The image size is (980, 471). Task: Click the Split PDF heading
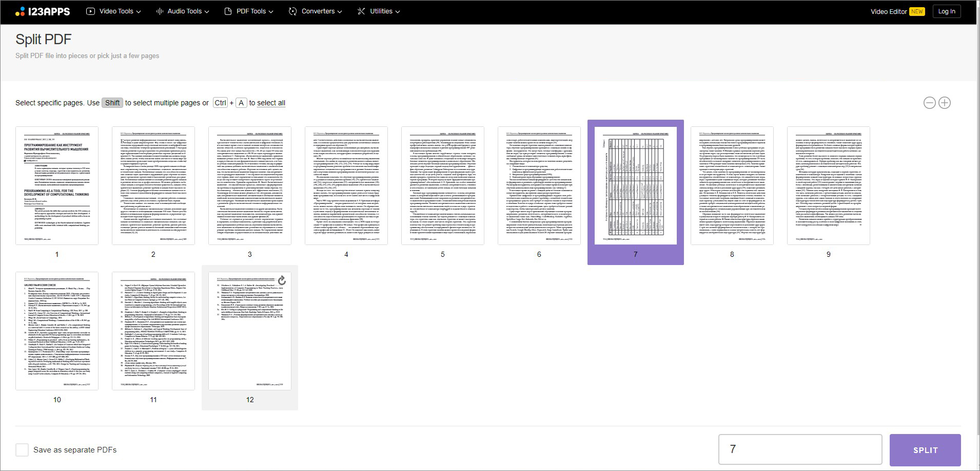(x=44, y=40)
